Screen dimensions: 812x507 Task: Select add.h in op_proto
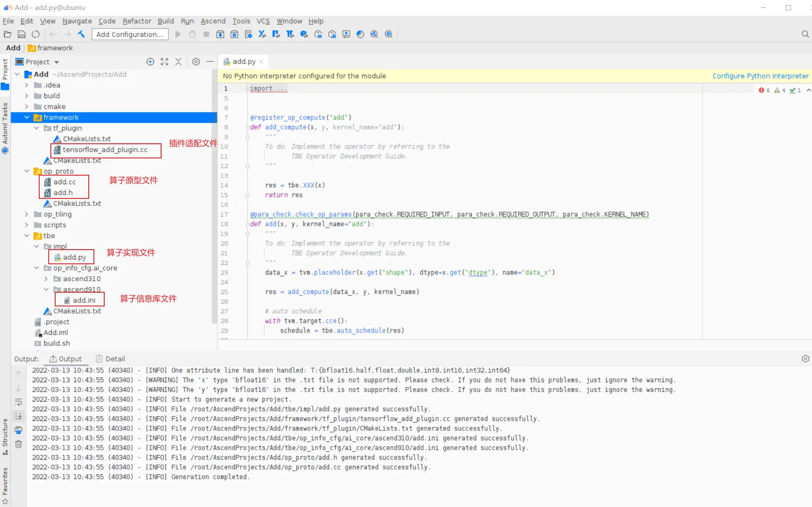pos(63,193)
